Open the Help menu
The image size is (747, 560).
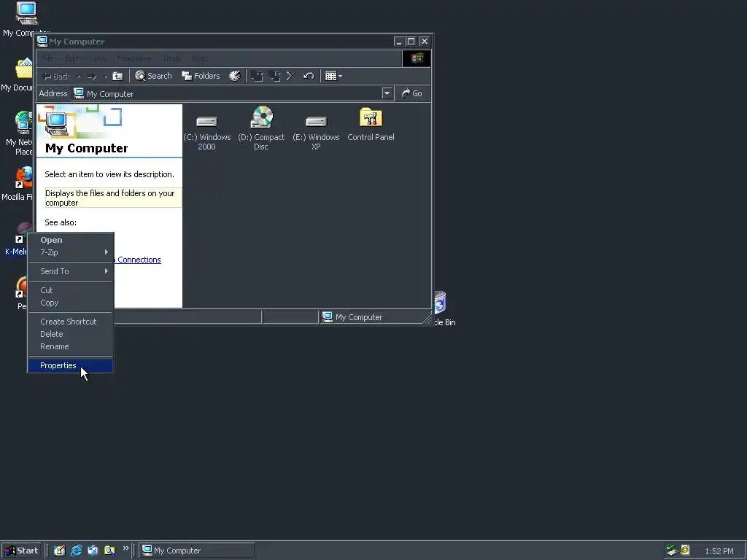point(199,58)
